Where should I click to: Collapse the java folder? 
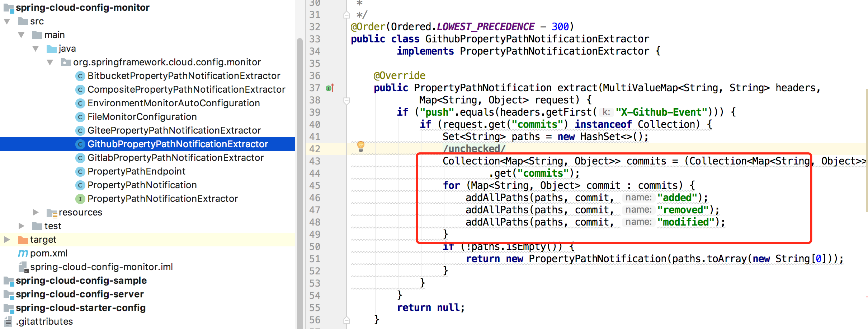(36, 48)
